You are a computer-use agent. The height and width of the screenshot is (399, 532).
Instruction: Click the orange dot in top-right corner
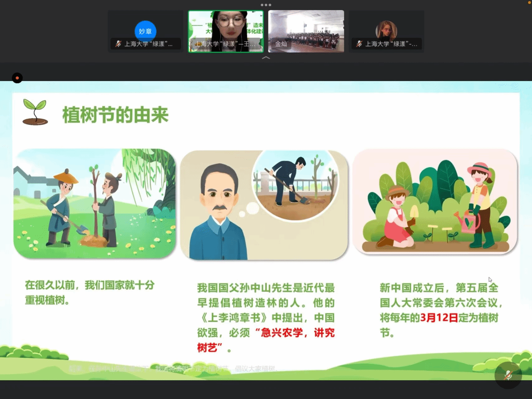(530, 2)
